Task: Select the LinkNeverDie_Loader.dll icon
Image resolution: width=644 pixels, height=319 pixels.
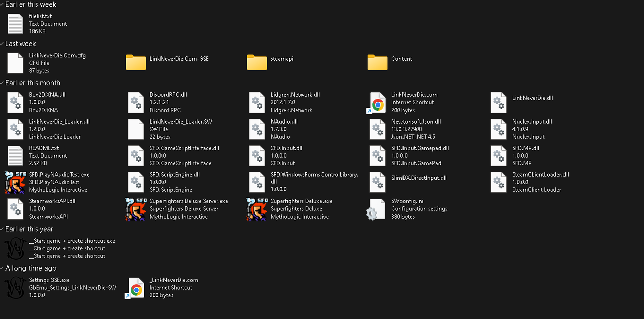Action: click(15, 129)
